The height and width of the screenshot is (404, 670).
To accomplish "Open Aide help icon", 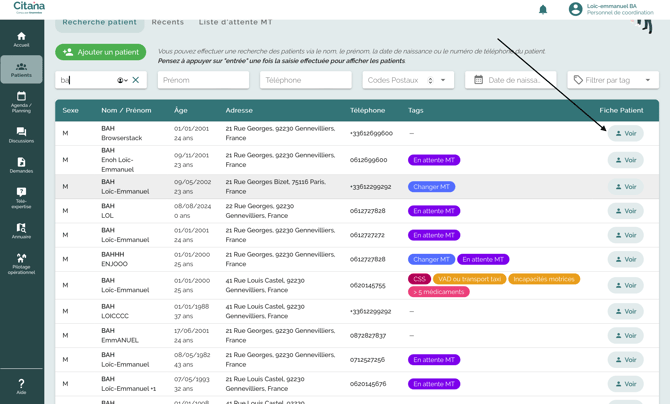I will (21, 386).
